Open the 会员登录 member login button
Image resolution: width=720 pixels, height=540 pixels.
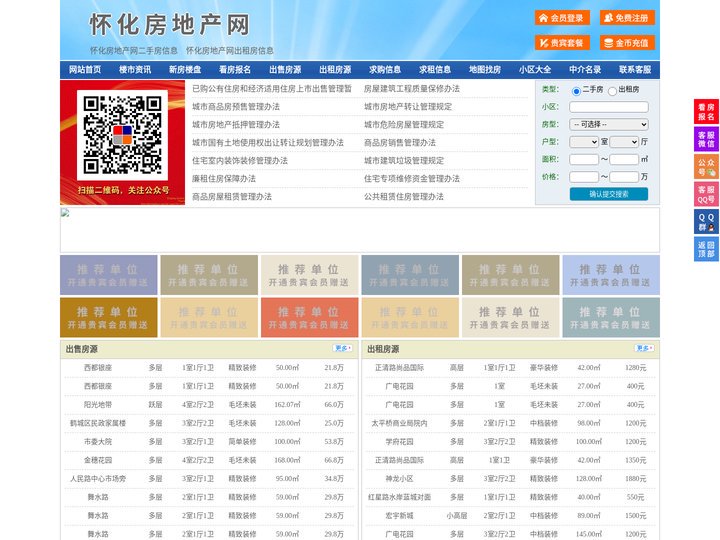coord(562,18)
